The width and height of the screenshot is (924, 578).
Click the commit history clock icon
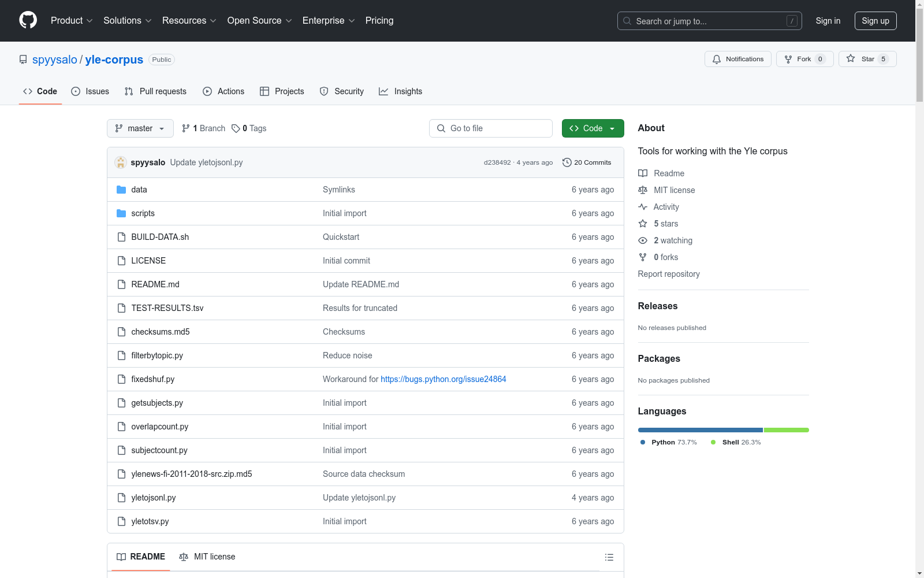(x=567, y=162)
